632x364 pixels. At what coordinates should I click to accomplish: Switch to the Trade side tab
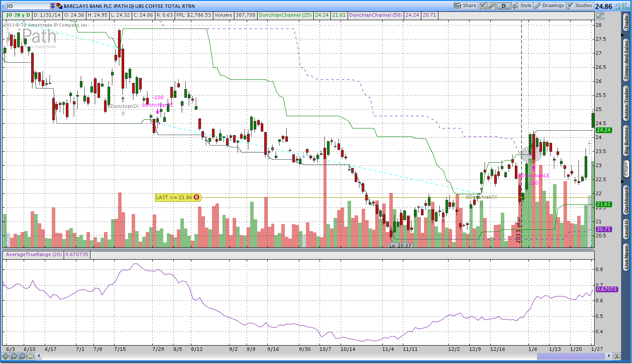pos(626,23)
